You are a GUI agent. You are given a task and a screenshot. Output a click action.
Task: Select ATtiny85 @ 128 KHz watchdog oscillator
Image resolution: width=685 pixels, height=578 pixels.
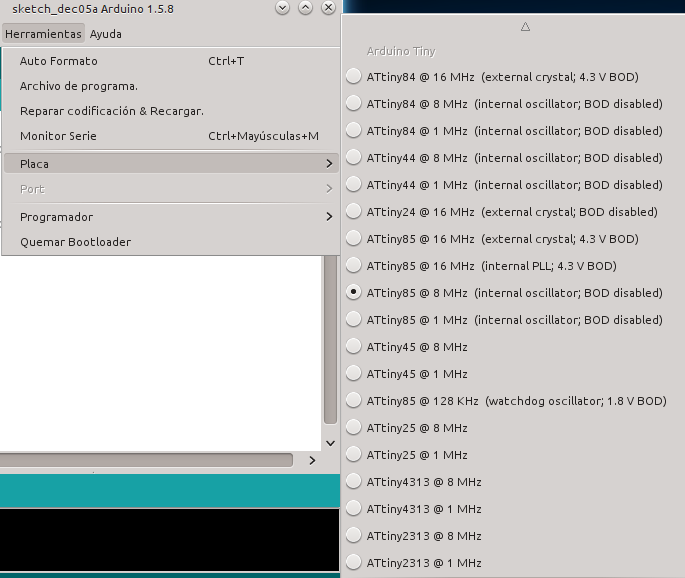click(513, 401)
